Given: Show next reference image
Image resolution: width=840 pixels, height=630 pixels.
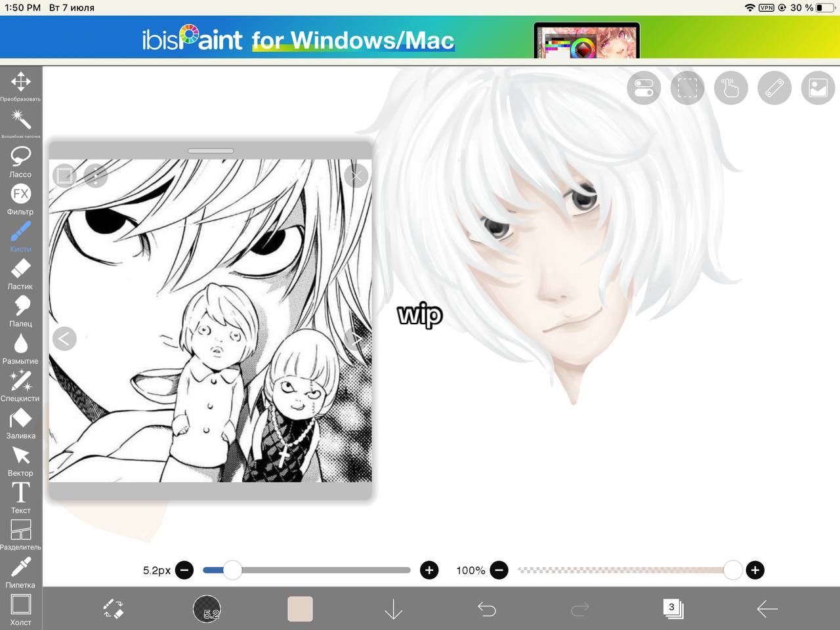Looking at the screenshot, I should pos(356,339).
